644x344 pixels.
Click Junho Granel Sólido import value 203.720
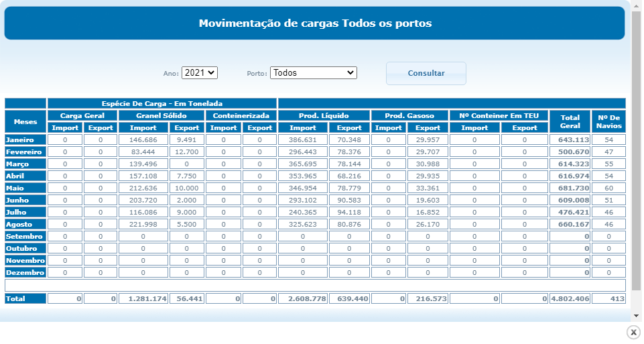[143, 200]
